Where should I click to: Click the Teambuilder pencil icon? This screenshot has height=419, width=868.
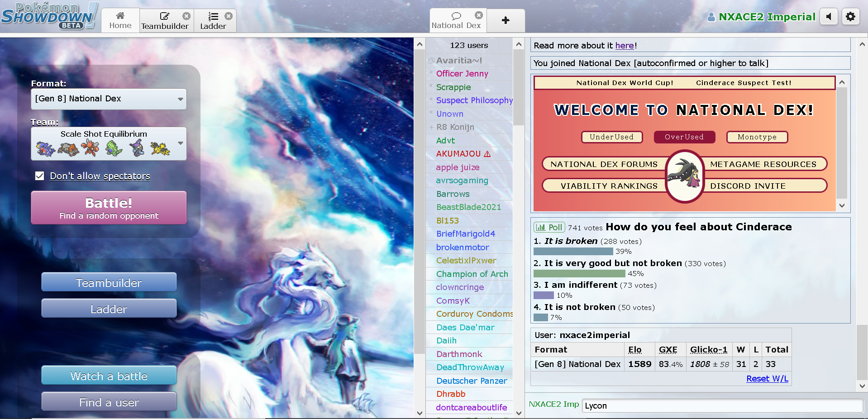[164, 15]
